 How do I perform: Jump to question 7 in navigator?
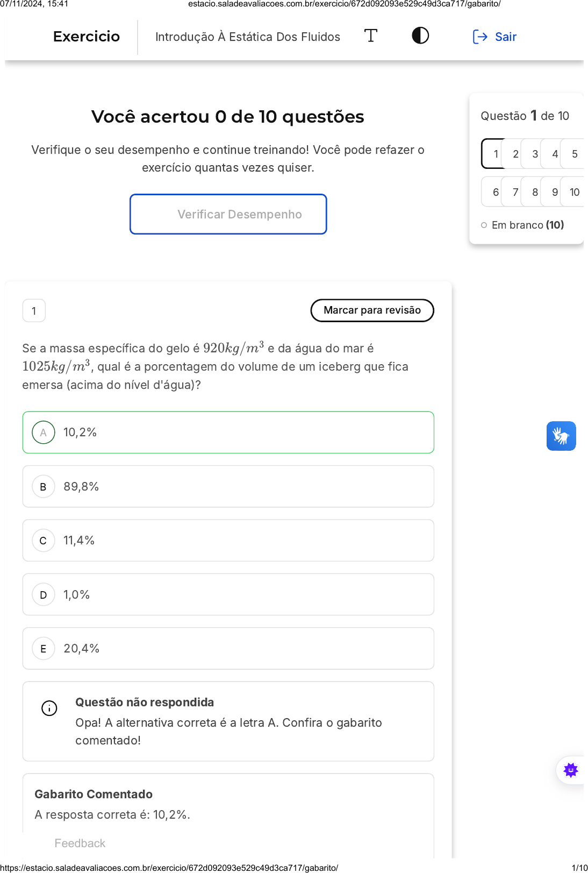[x=515, y=193]
